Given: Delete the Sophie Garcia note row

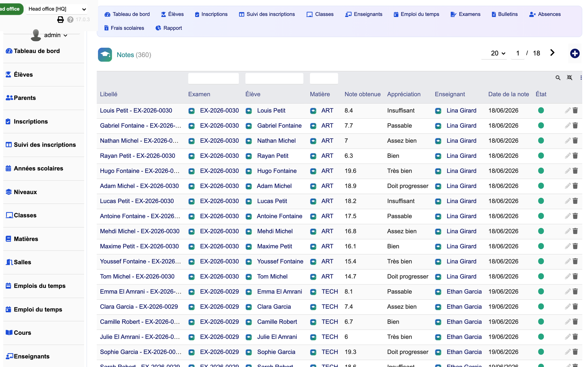Looking at the screenshot, I should pyautogui.click(x=575, y=352).
